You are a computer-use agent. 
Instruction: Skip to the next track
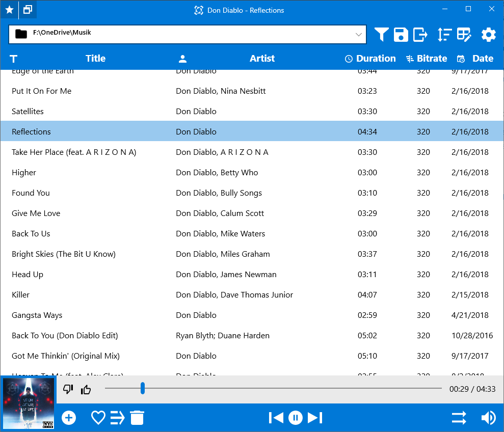pyautogui.click(x=315, y=418)
